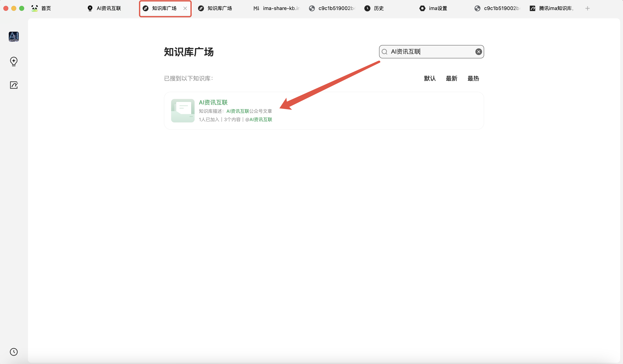Screen dimensions: 623x364
Task: Sort results by 最热
Action: pyautogui.click(x=473, y=78)
